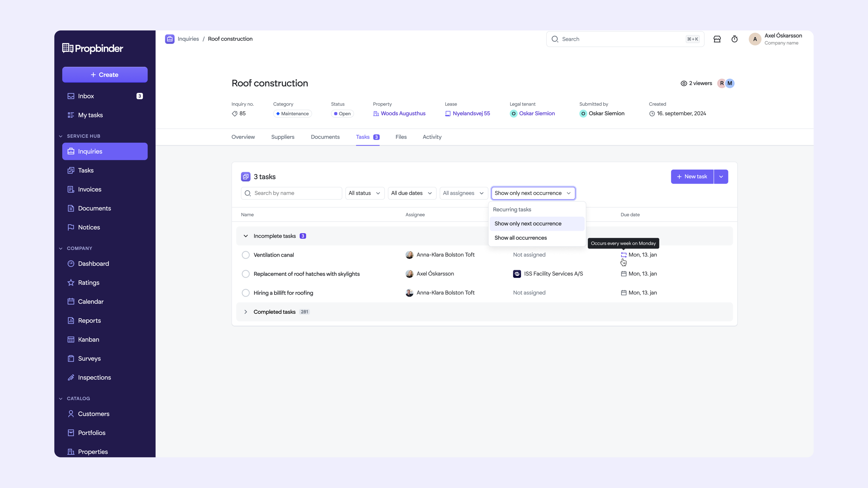
Task: Switch to the Documents tab
Action: pyautogui.click(x=325, y=137)
